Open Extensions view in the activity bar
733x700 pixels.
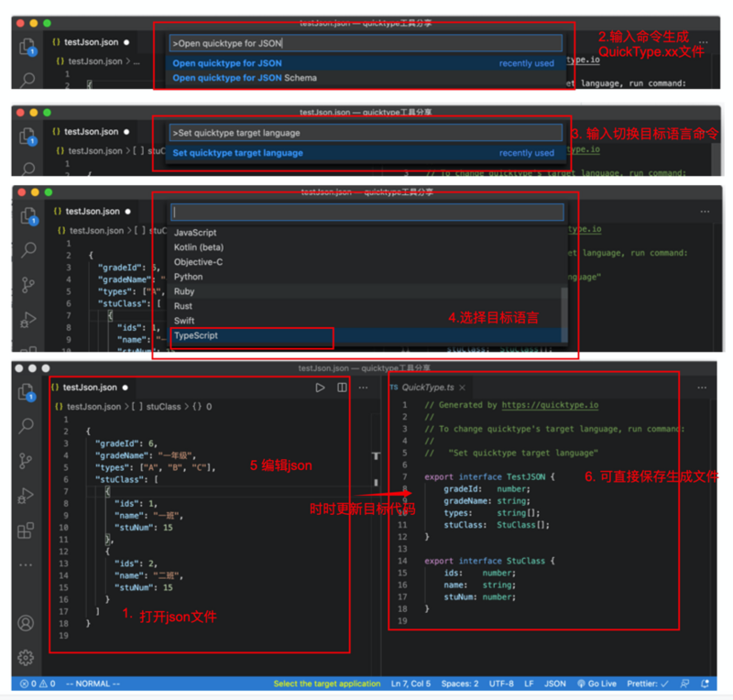[x=27, y=530]
